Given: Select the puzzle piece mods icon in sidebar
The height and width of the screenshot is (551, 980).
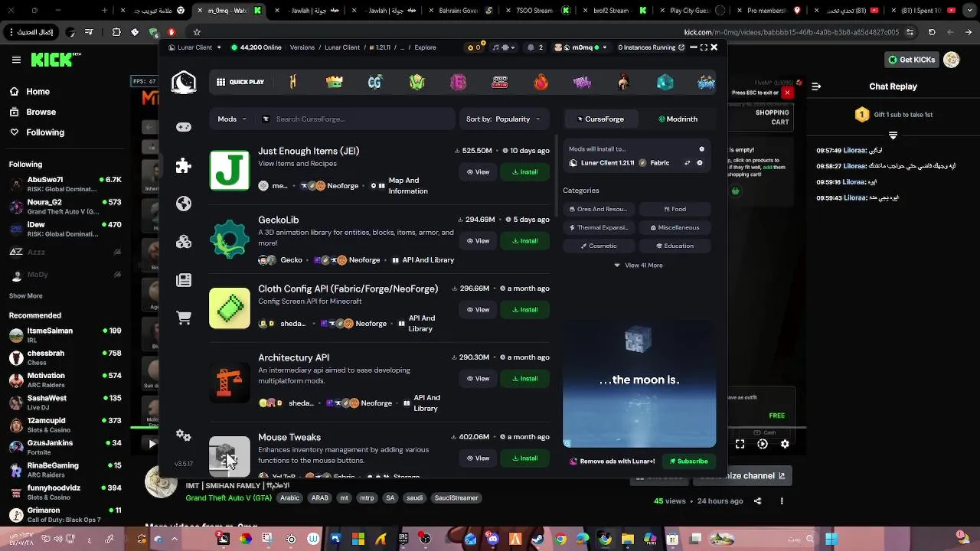Looking at the screenshot, I should click(184, 165).
